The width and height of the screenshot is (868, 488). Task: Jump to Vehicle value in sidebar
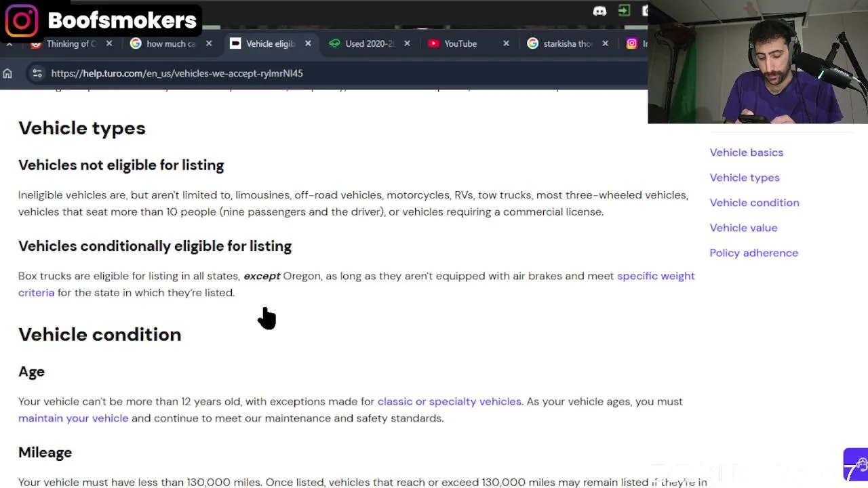pos(743,228)
